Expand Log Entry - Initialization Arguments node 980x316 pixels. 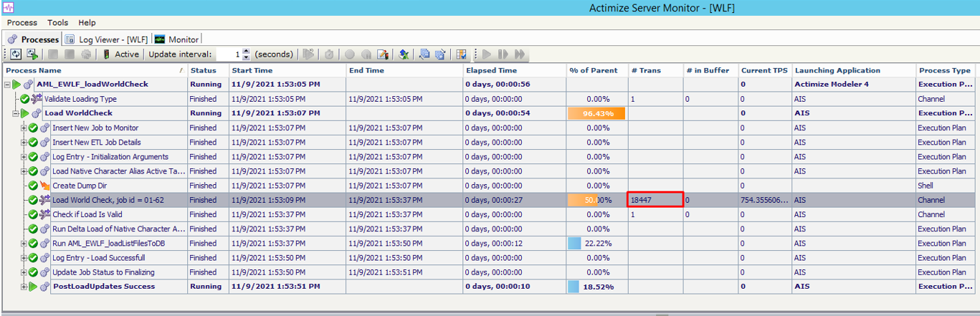pos(24,156)
